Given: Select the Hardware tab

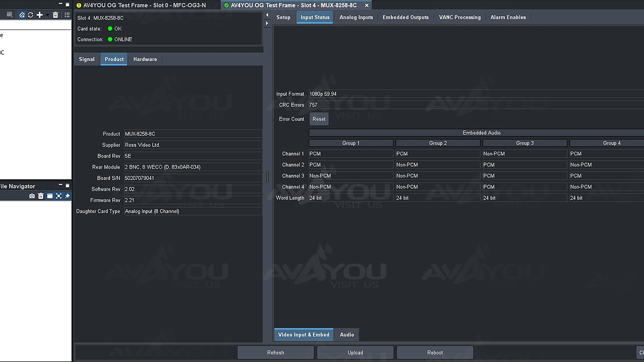Looking at the screenshot, I should pyautogui.click(x=145, y=59).
